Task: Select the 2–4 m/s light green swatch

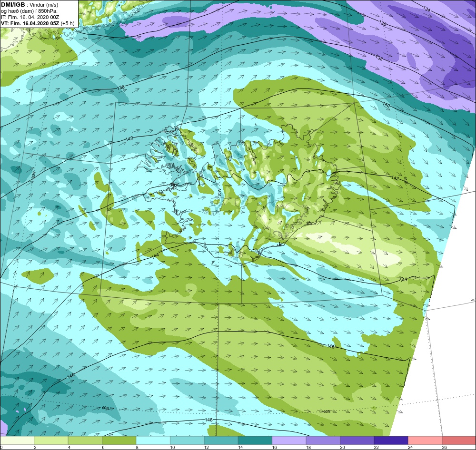Action: coord(51,440)
